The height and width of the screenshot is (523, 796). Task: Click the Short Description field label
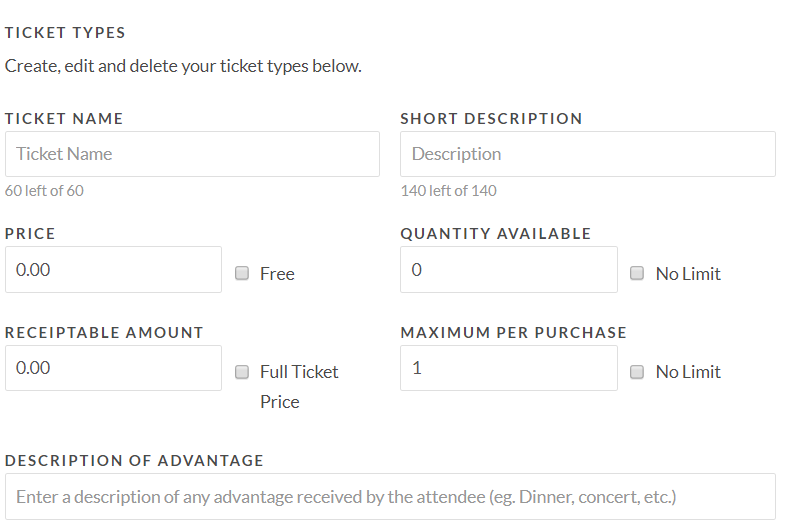point(491,118)
